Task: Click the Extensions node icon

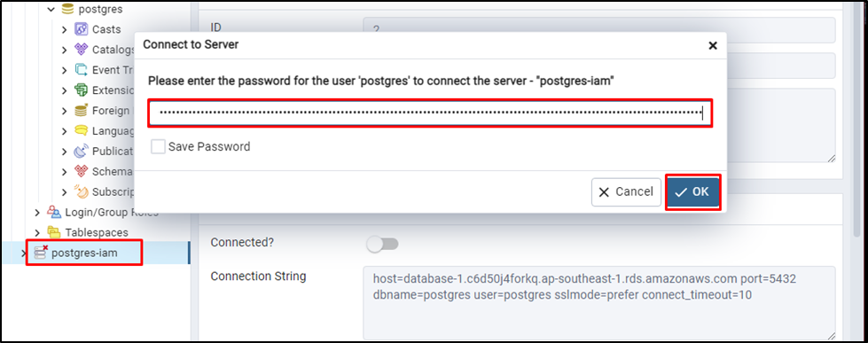Action: (82, 90)
